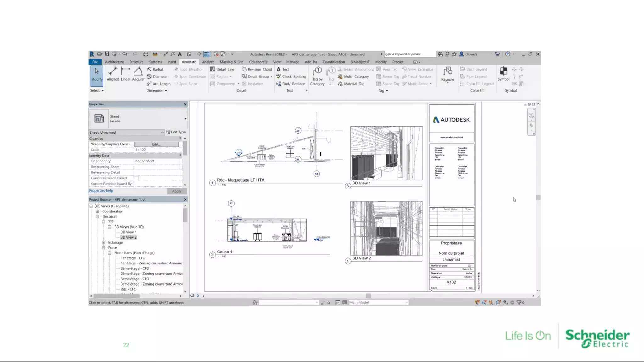Choose the Radial dimension tool

pos(155,69)
